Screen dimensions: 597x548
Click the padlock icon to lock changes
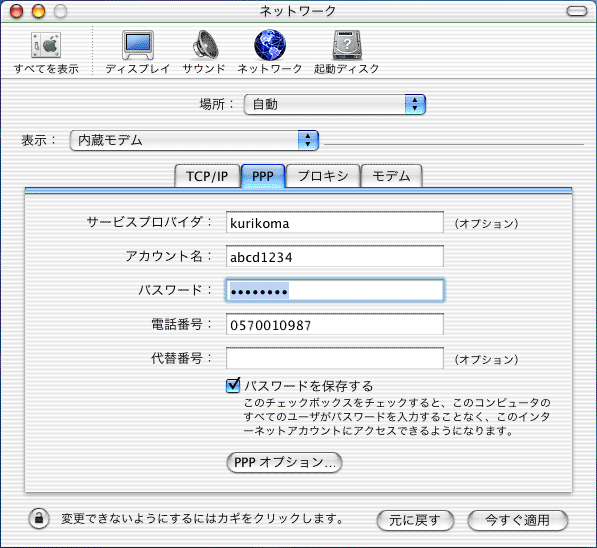point(39,519)
